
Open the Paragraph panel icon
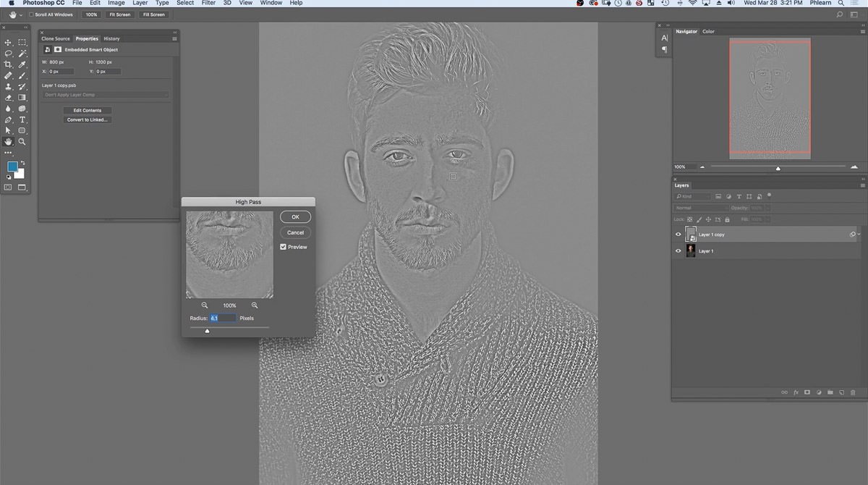coord(664,49)
